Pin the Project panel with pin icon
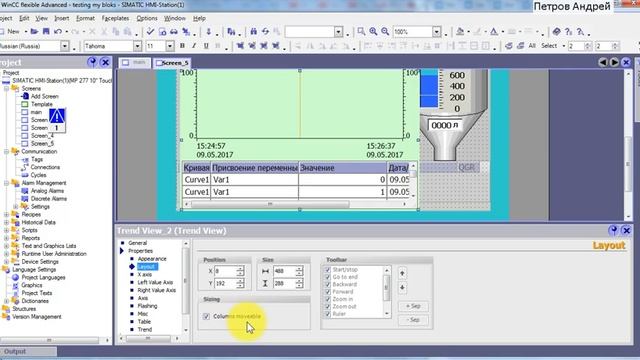This screenshot has height=360, width=640. [92, 62]
